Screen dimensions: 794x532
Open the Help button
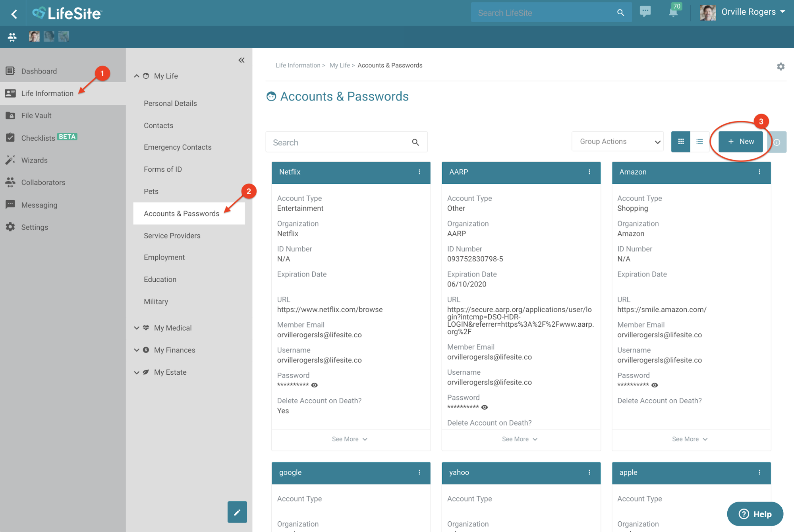click(755, 514)
